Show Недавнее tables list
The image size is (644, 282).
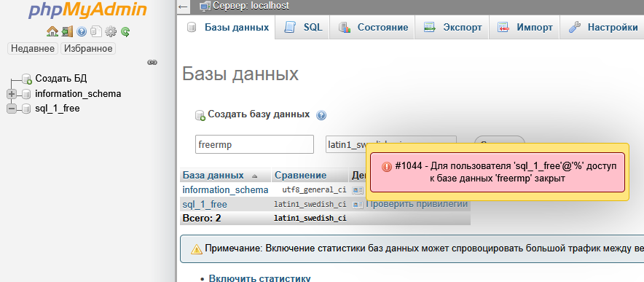tap(33, 49)
